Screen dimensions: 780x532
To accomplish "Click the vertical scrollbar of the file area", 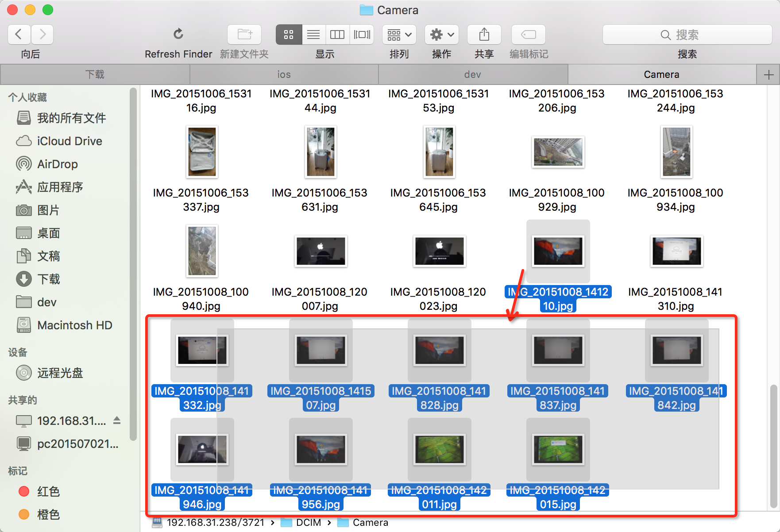I will point(774,446).
